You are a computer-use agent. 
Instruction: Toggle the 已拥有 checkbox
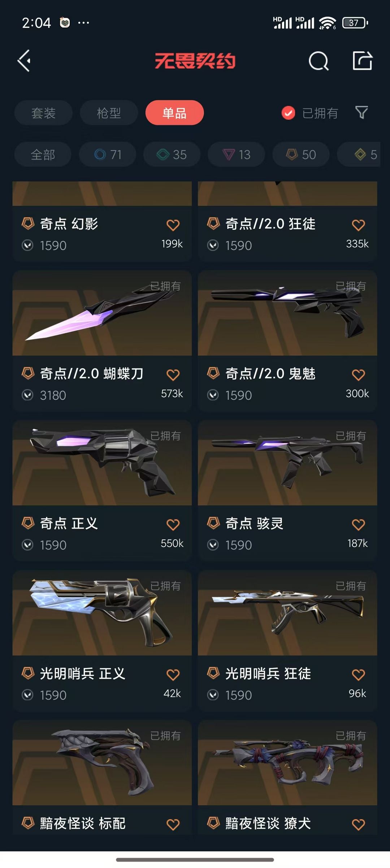(x=288, y=113)
